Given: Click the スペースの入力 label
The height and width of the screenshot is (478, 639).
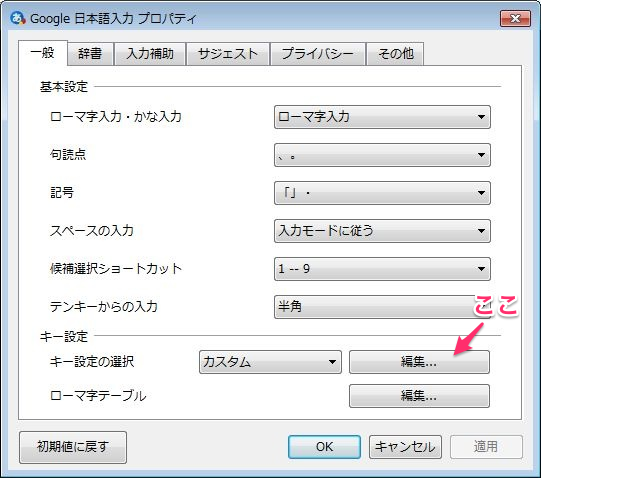Looking at the screenshot, I should (92, 231).
